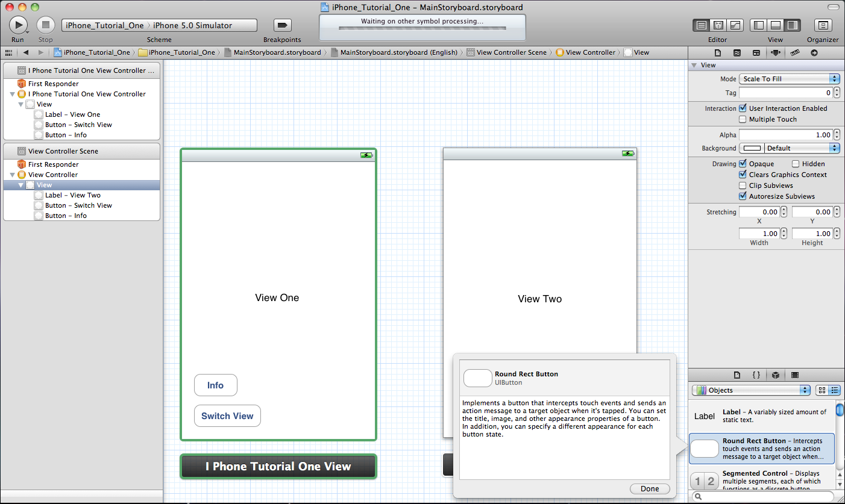The height and width of the screenshot is (504, 845).
Task: Open the Size inspector
Action: (x=796, y=53)
